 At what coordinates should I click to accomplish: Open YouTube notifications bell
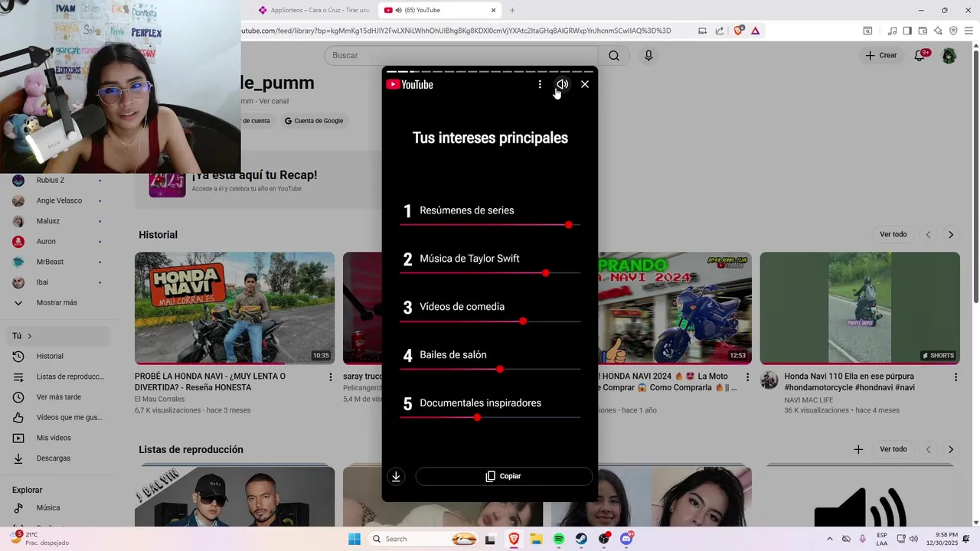[920, 55]
